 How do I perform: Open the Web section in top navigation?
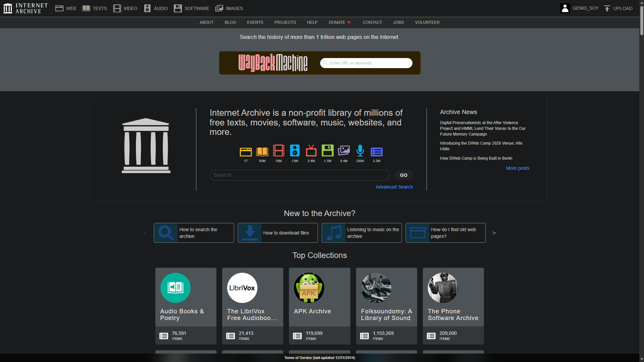66,8
